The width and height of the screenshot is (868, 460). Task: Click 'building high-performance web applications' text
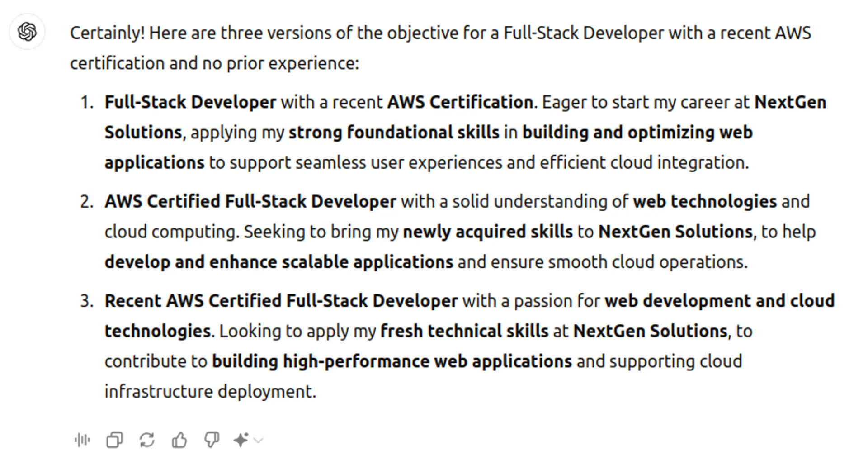(392, 361)
